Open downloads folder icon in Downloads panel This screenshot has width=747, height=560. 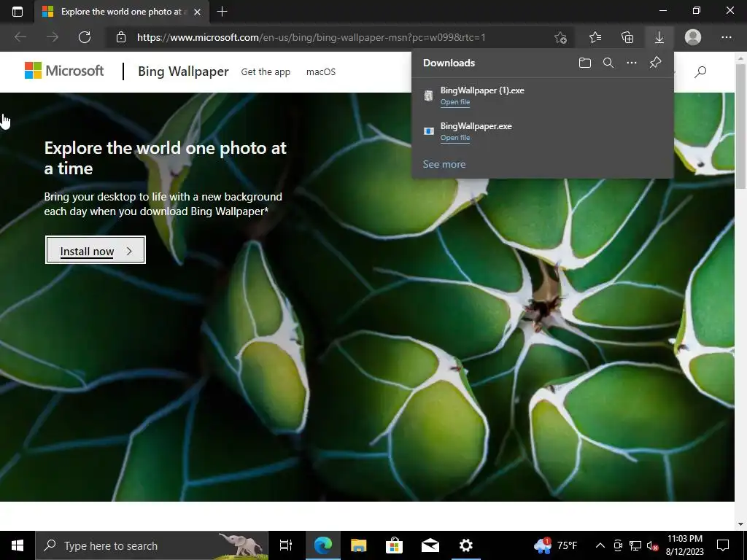[585, 63]
